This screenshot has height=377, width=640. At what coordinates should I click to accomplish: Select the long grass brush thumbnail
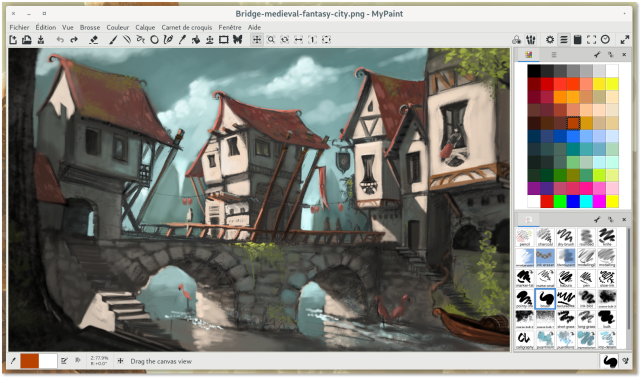coord(586,319)
